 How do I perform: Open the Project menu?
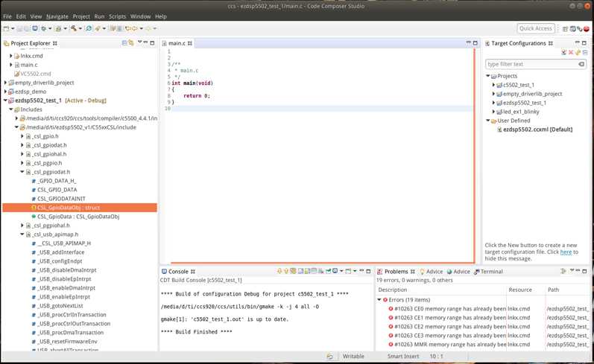pos(81,16)
